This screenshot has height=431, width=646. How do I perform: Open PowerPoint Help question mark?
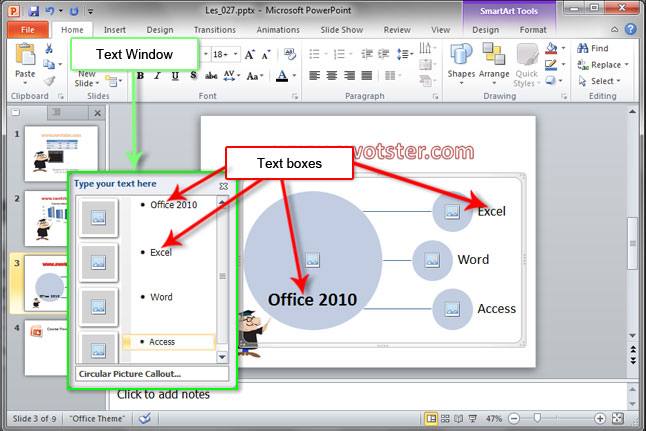click(x=630, y=29)
